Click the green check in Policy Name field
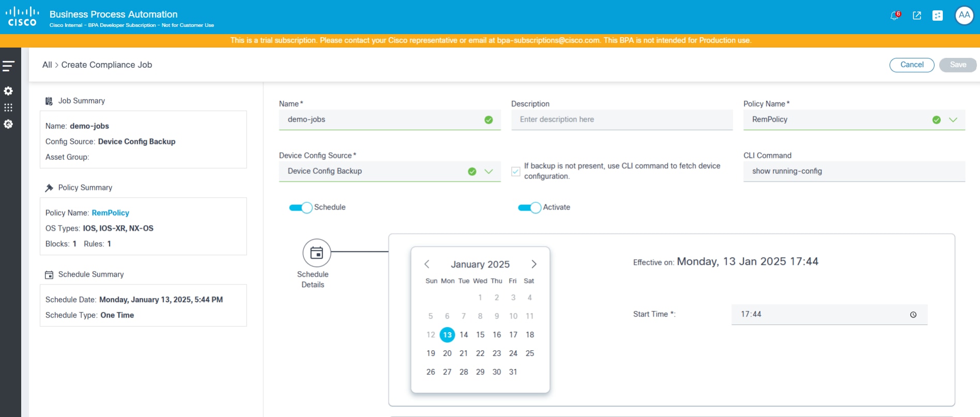This screenshot has width=980, height=417. click(x=937, y=120)
